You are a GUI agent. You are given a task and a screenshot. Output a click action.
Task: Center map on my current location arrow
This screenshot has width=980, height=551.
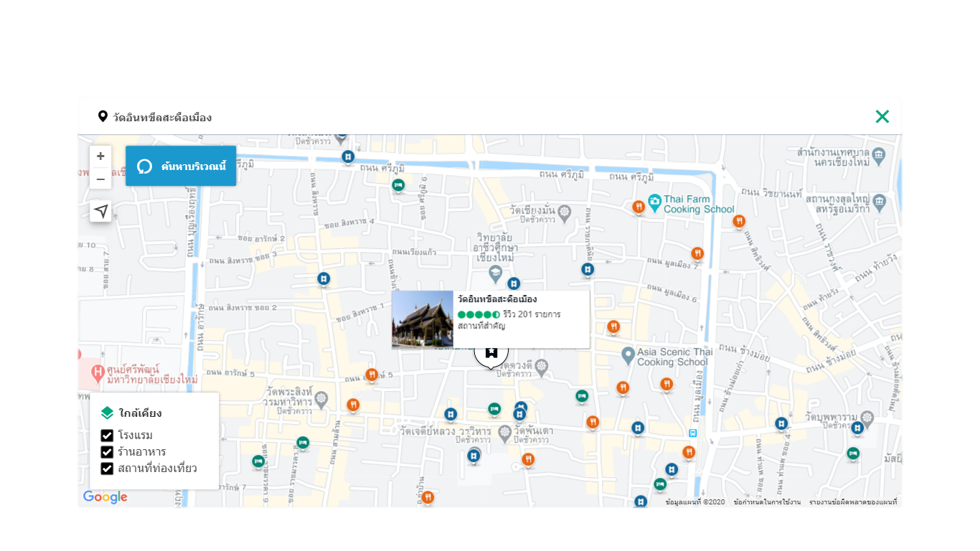(100, 211)
